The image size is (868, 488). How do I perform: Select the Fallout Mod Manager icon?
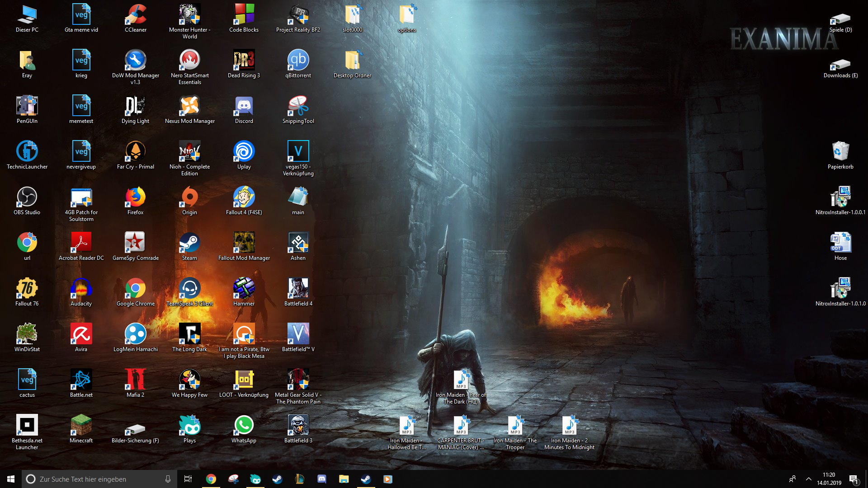(244, 247)
